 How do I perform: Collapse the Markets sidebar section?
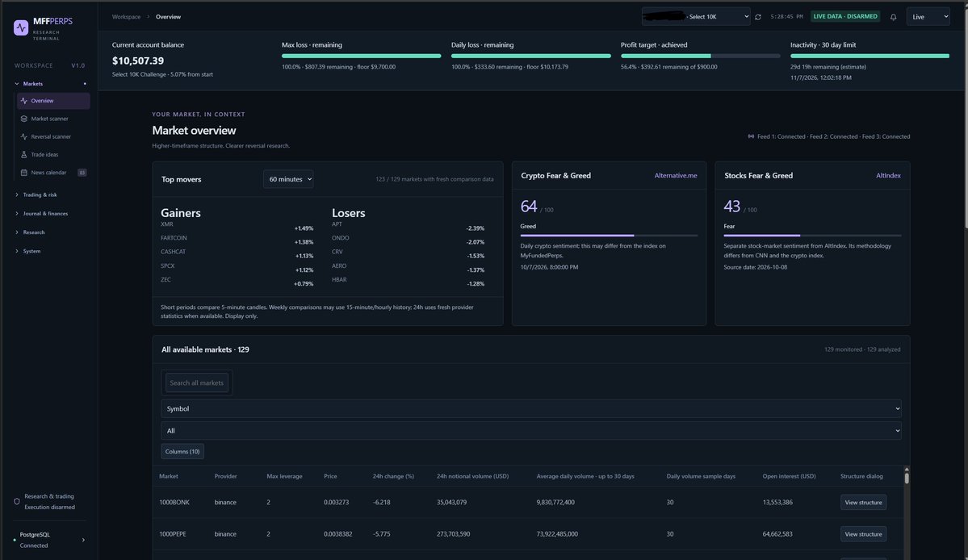pos(17,83)
